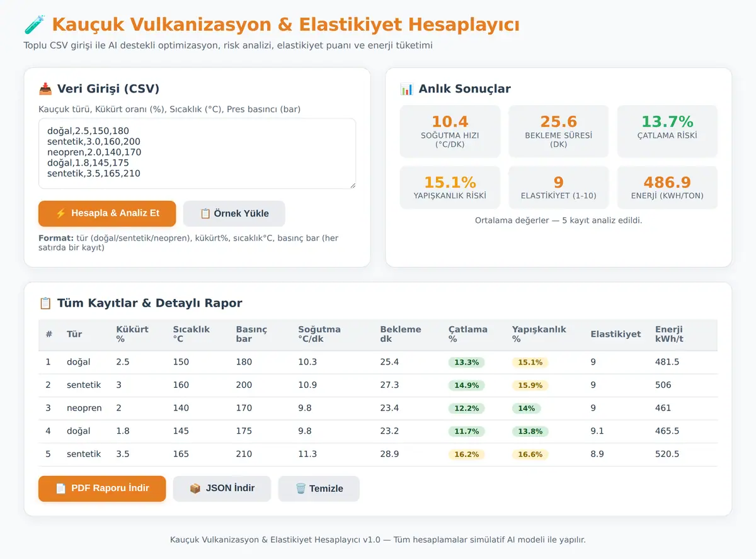Image resolution: width=756 pixels, height=559 pixels.
Task: Click the 14.9% cracking badge in row 2
Action: [466, 385]
